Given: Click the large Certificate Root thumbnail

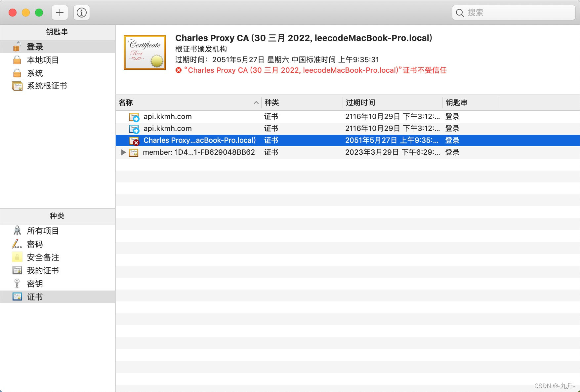Looking at the screenshot, I should 145,52.
